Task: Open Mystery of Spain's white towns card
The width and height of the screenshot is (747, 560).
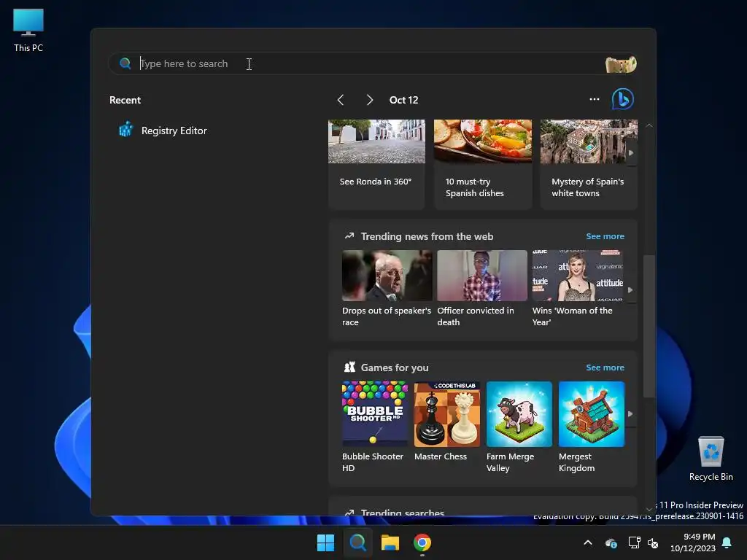Action: (589, 165)
